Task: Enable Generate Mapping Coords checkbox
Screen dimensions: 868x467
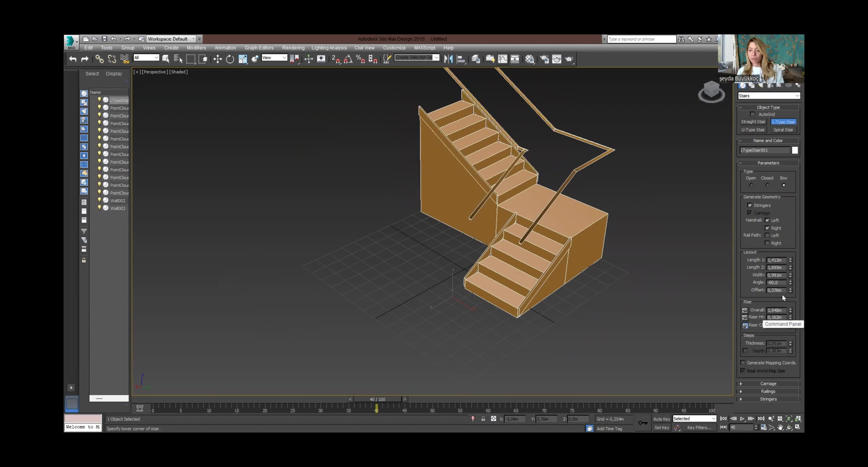Action: (743, 363)
